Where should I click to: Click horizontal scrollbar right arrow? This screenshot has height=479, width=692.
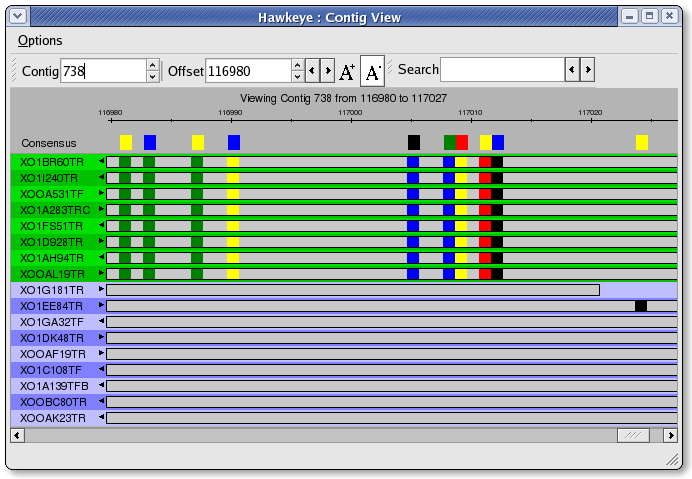(x=669, y=435)
